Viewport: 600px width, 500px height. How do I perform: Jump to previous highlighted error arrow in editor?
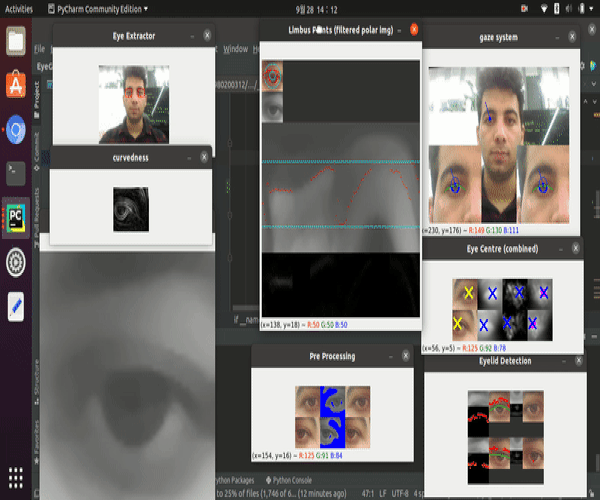[x=585, y=101]
